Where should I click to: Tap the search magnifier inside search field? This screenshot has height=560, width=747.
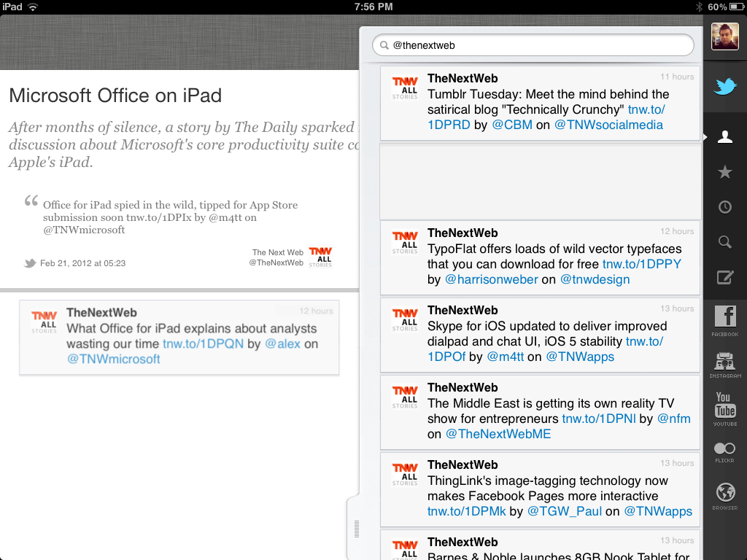pos(384,45)
